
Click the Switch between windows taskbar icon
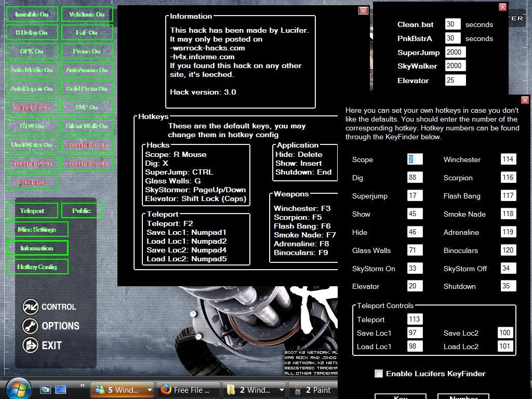tap(45, 390)
